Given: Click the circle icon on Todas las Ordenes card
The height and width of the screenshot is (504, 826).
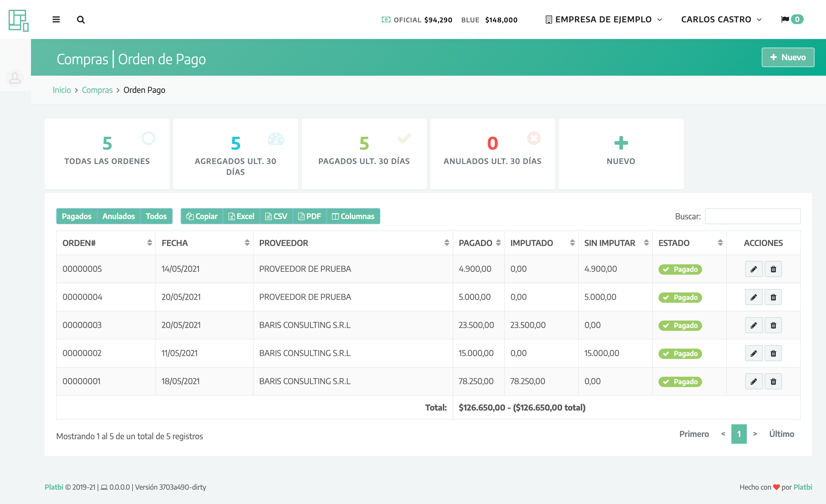Looking at the screenshot, I should pos(148,138).
